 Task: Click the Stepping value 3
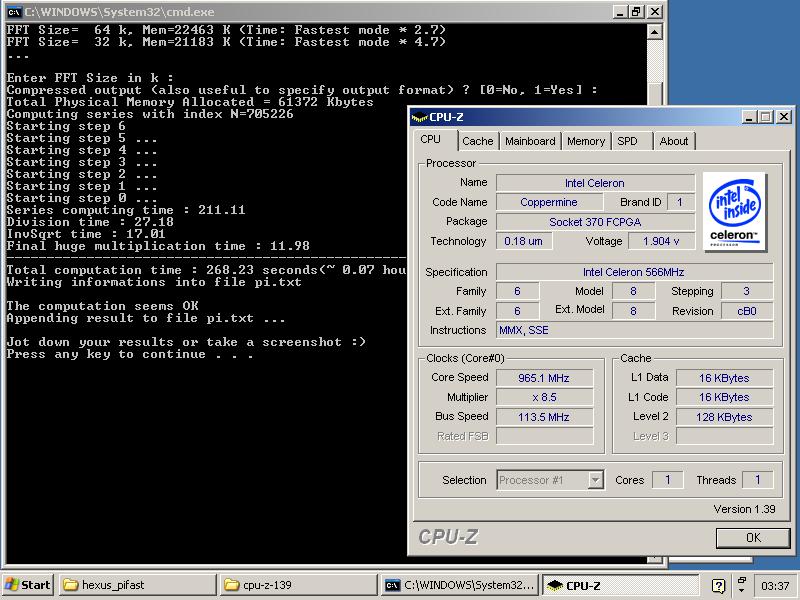coord(747,291)
